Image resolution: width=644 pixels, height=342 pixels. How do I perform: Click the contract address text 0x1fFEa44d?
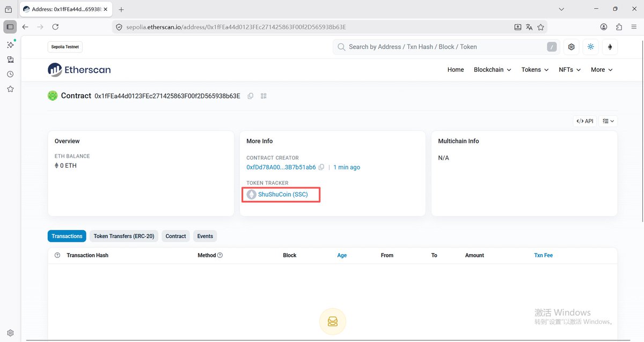pyautogui.click(x=167, y=96)
